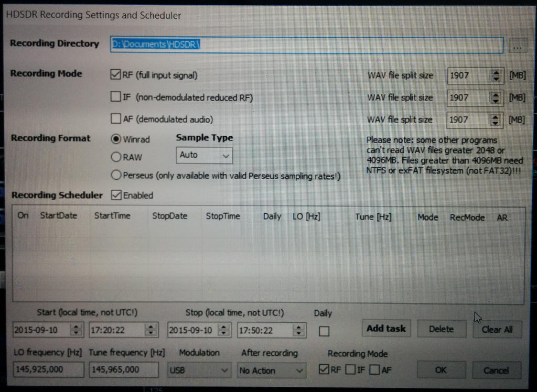Enable IF (non-demodulated reduced RF) checkbox
Viewport: 537px width, 392px height.
(115, 96)
